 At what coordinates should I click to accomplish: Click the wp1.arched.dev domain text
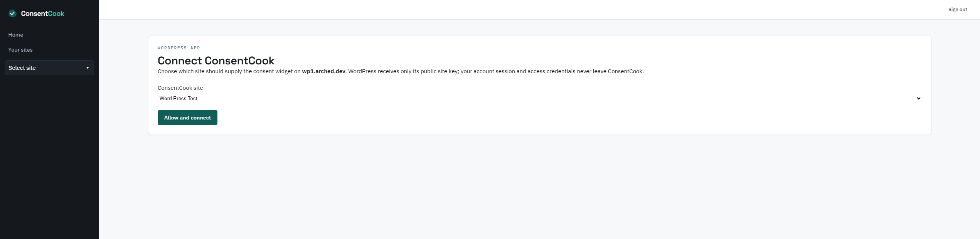(x=323, y=71)
